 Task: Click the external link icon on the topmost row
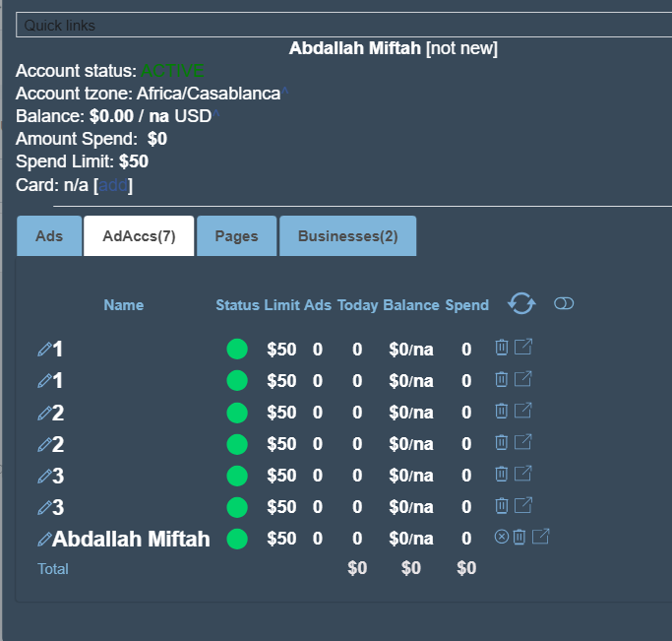pyautogui.click(x=523, y=348)
